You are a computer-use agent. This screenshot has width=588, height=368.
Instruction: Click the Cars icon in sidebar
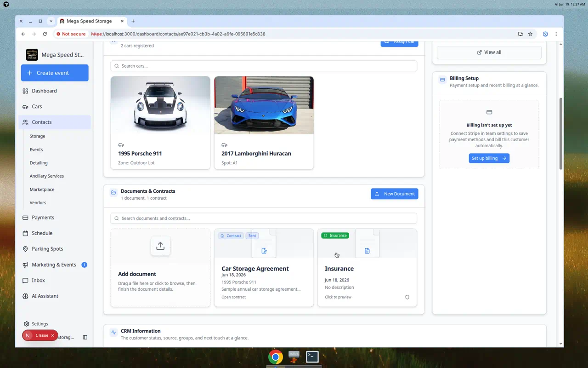25,107
